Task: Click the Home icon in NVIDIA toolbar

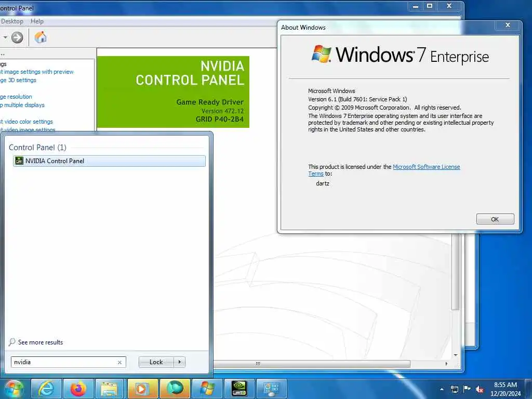Action: pos(41,37)
